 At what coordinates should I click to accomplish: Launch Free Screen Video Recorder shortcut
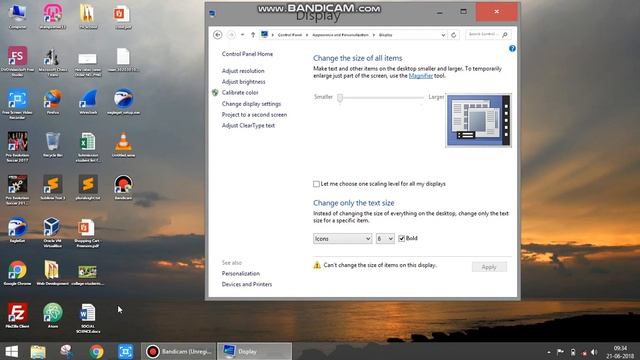[18, 104]
